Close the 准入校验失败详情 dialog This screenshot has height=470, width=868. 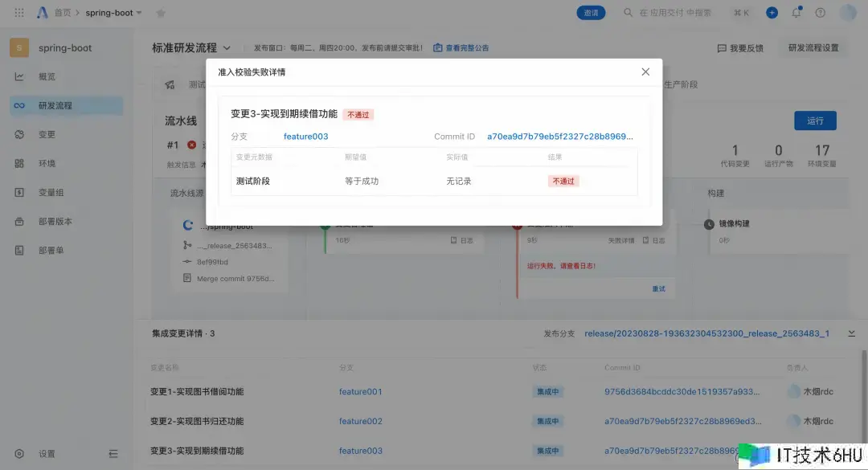[x=645, y=72]
